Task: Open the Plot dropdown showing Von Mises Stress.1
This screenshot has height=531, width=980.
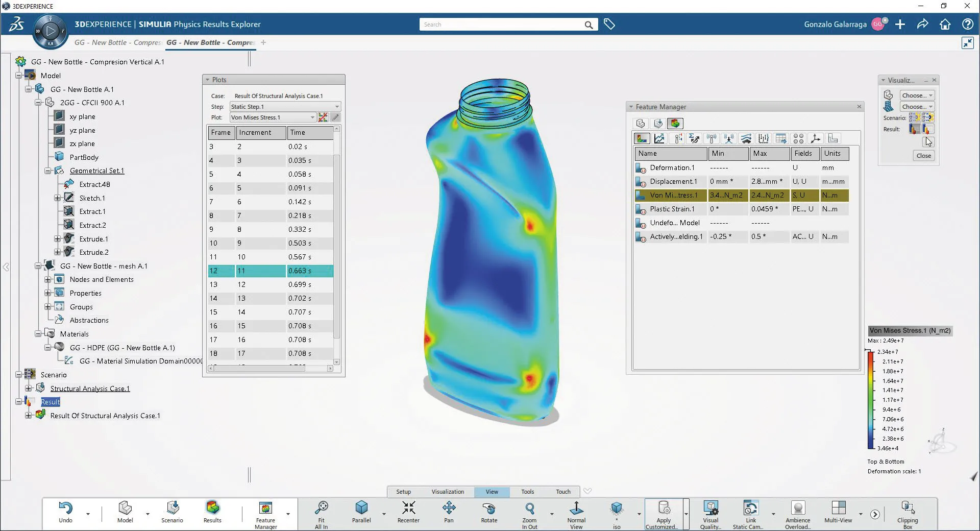Action: (273, 117)
